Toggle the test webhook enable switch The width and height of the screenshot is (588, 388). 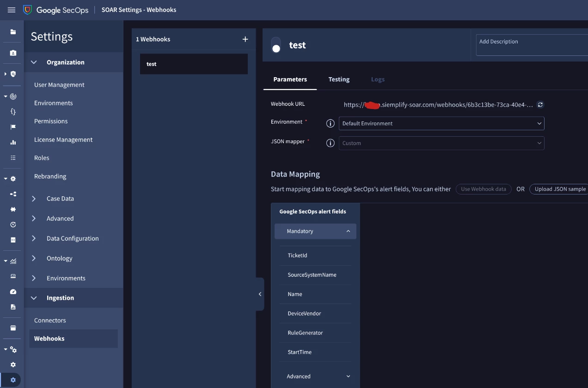(276, 45)
